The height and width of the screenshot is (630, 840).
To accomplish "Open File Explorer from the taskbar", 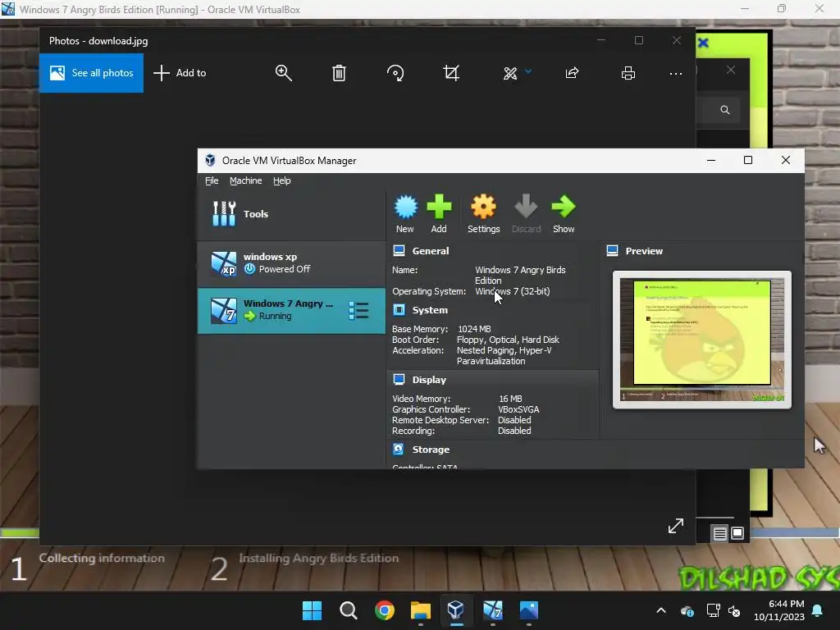I will pyautogui.click(x=421, y=610).
